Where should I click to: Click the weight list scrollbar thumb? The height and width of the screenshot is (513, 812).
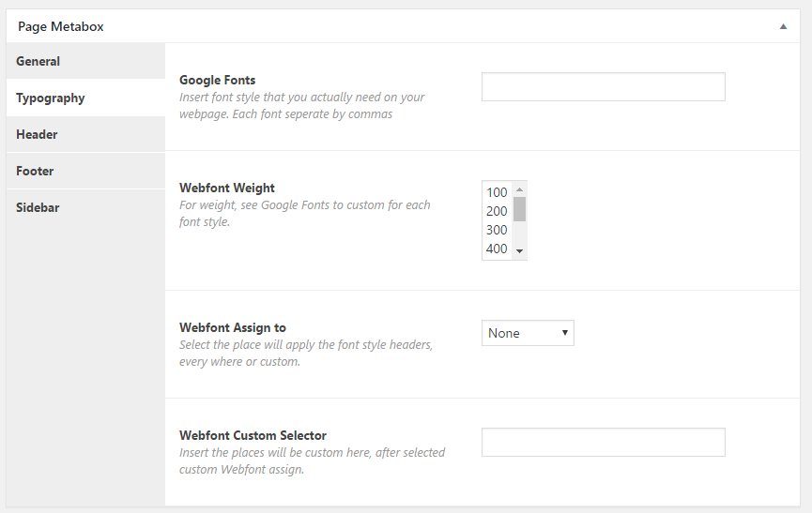click(519, 209)
